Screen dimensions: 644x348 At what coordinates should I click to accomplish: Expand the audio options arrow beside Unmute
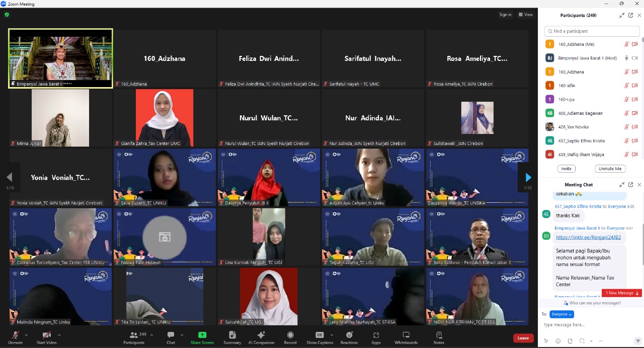click(x=26, y=335)
